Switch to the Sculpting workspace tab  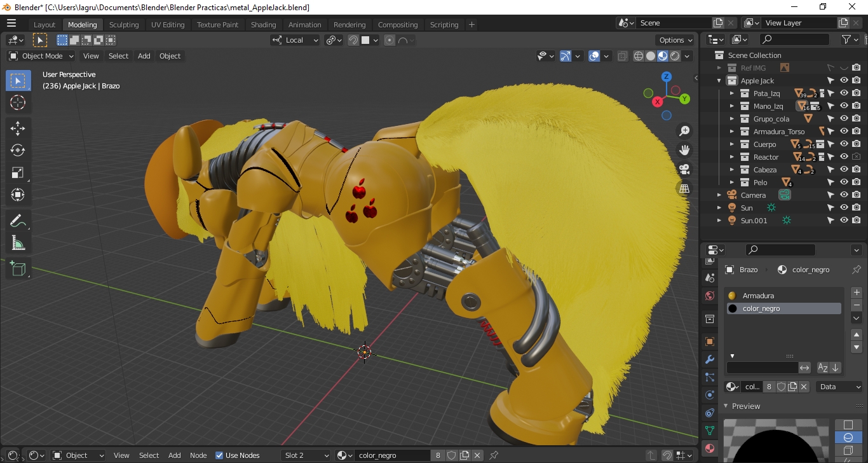124,25
